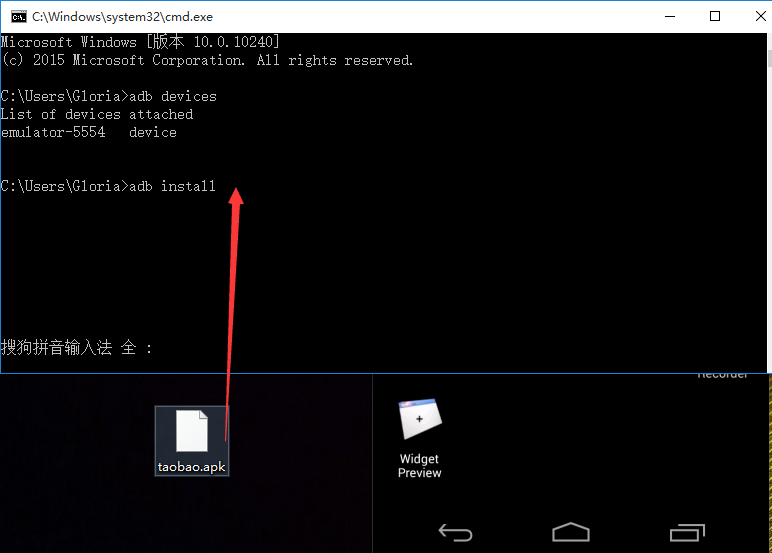Click the cmd.exe vertical scrollbar thumb
Viewport: 772px width, 553px height.
(769, 58)
